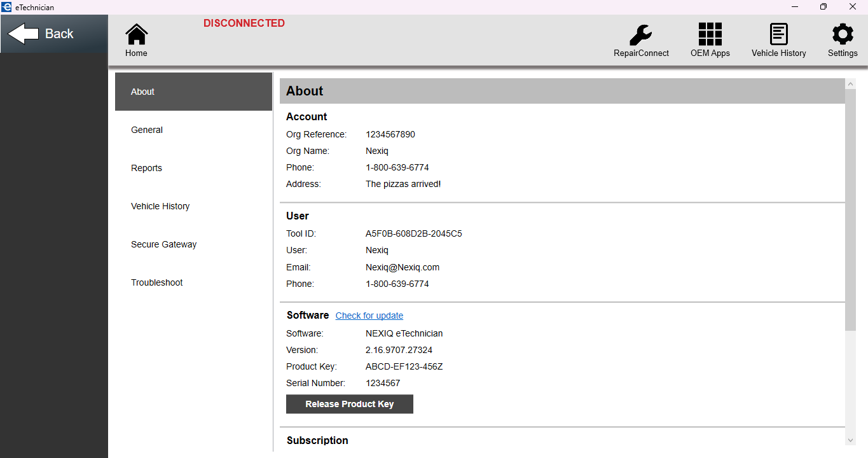Minimize the eTechnician window
This screenshot has height=458, width=868.
point(795,7)
